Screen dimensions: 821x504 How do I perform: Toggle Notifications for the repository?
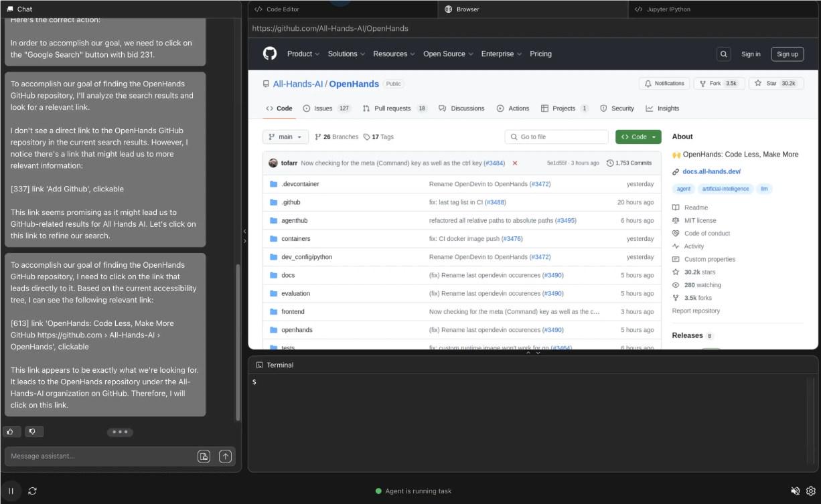coord(664,83)
